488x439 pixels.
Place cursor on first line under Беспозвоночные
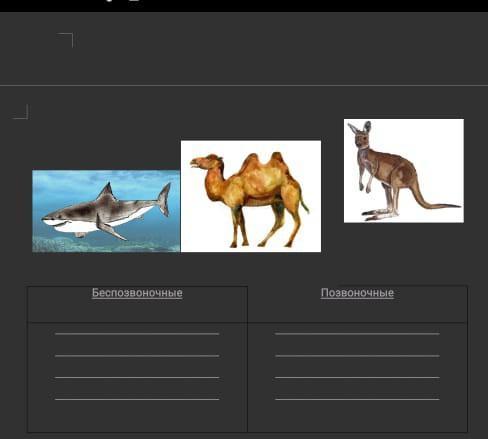(137, 333)
